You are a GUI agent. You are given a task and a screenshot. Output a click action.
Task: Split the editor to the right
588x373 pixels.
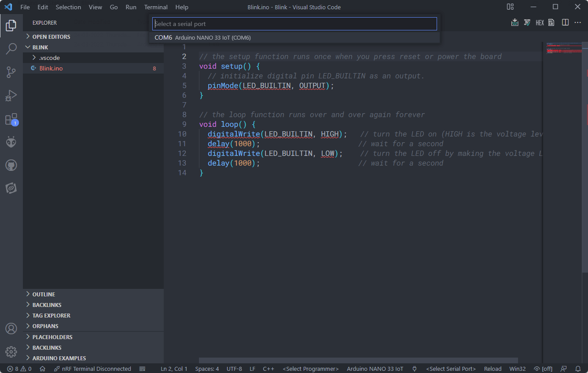point(566,22)
